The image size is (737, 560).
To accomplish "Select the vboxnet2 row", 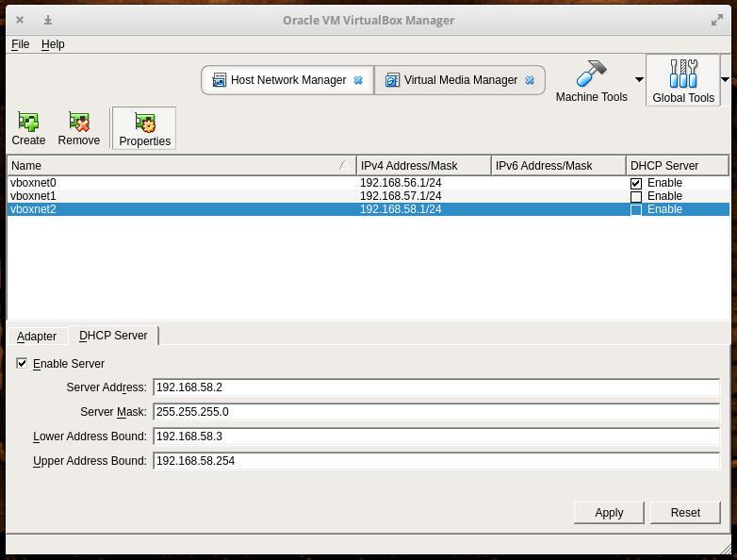I will click(368, 209).
